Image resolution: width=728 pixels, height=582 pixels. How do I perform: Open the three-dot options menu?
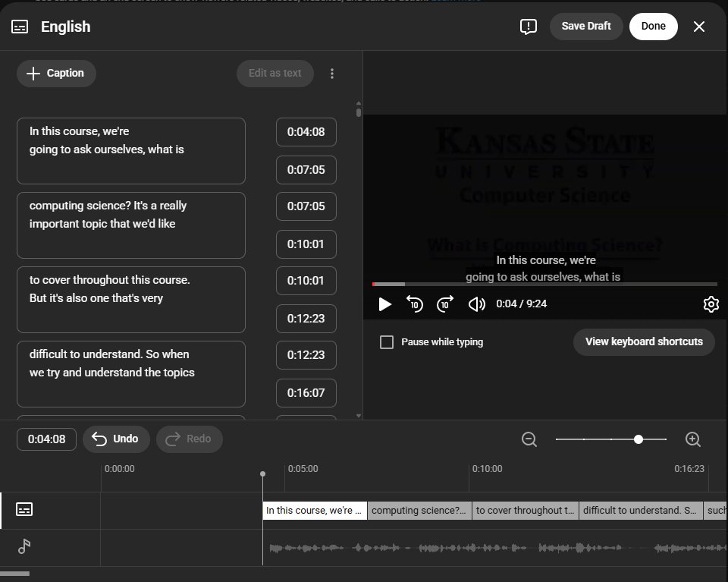pos(332,74)
